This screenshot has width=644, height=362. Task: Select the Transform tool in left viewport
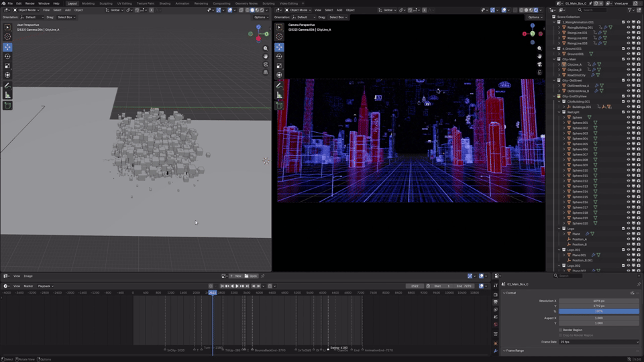[7, 75]
